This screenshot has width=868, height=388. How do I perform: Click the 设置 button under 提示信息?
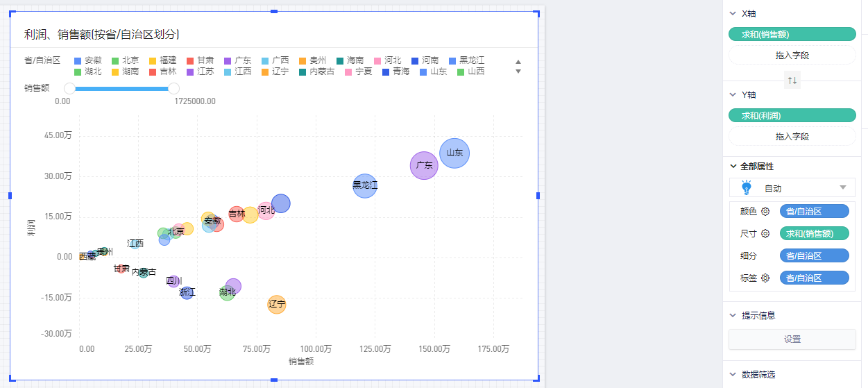[x=792, y=339]
